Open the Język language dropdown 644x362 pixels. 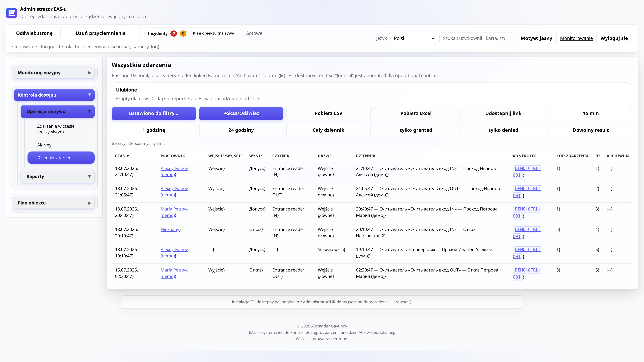413,38
